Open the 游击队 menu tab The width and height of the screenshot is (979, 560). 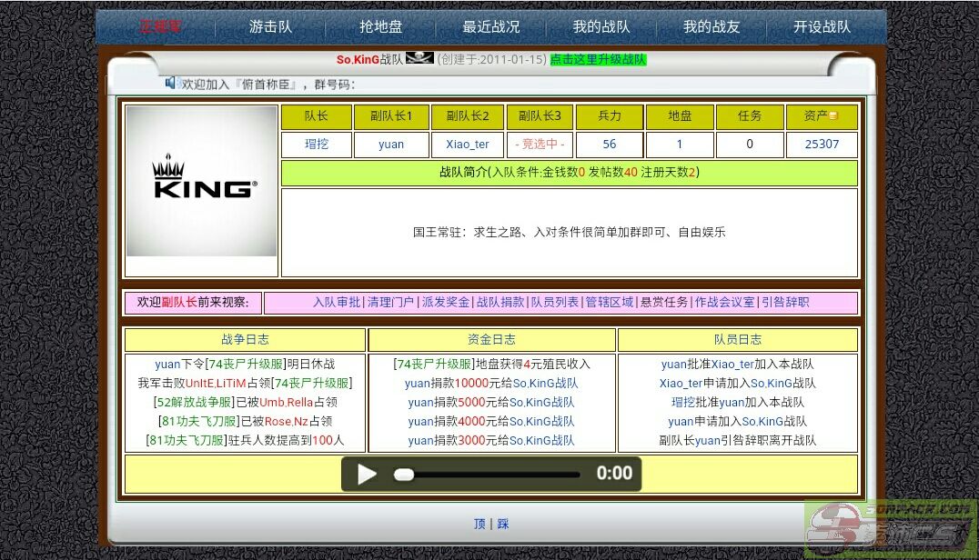tap(270, 26)
